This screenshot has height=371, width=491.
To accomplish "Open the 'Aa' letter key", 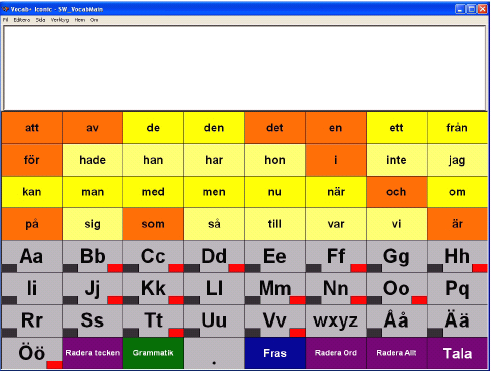I will 32,256.
